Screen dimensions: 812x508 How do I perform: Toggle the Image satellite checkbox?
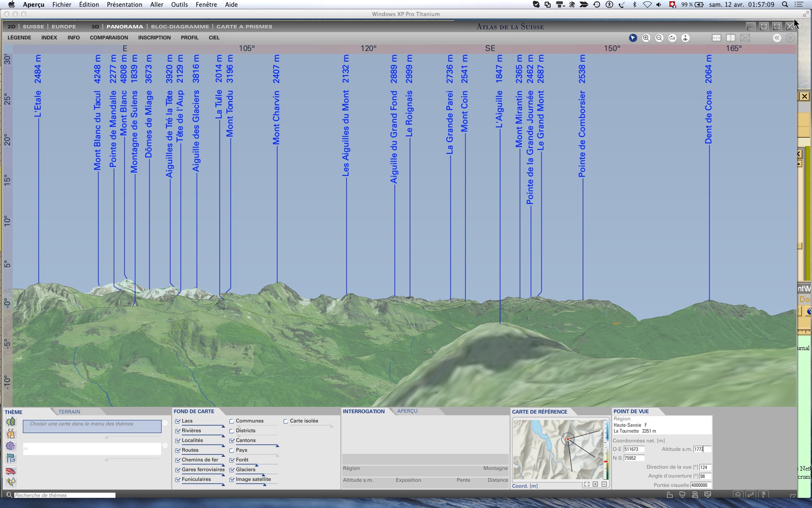232,480
